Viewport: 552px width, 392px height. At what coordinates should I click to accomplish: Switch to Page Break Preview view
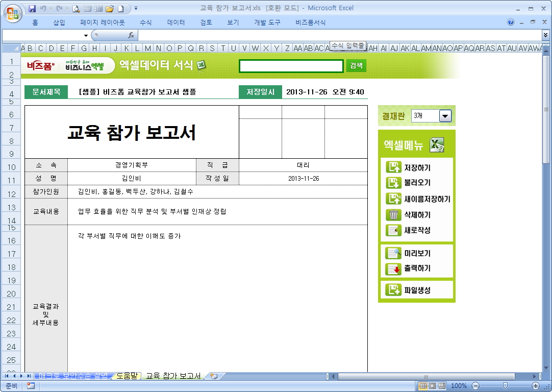coord(442,386)
